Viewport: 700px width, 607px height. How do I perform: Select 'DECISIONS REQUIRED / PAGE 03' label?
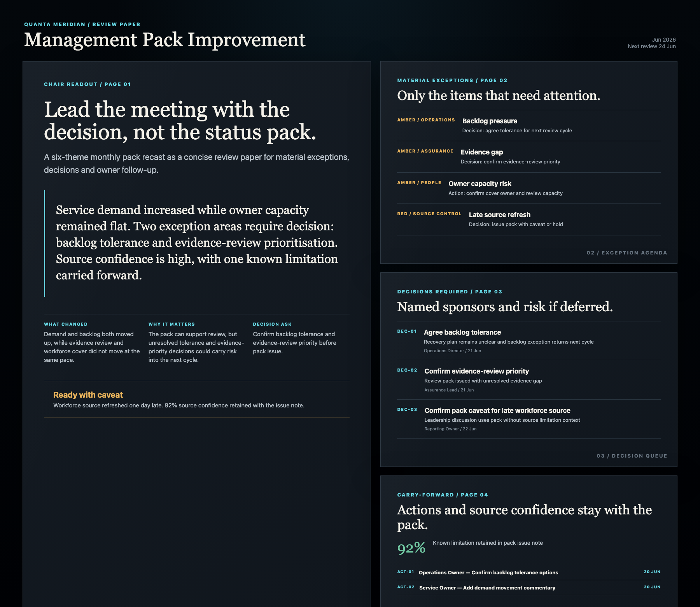pyautogui.click(x=450, y=291)
